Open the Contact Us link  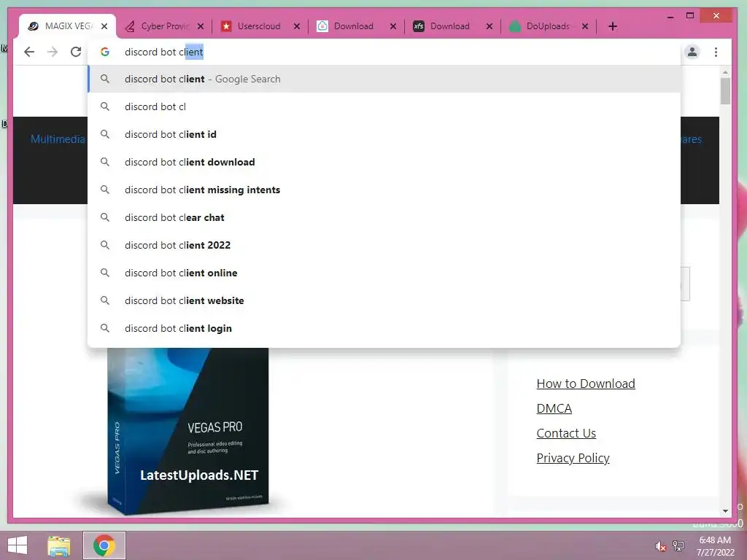566,433
